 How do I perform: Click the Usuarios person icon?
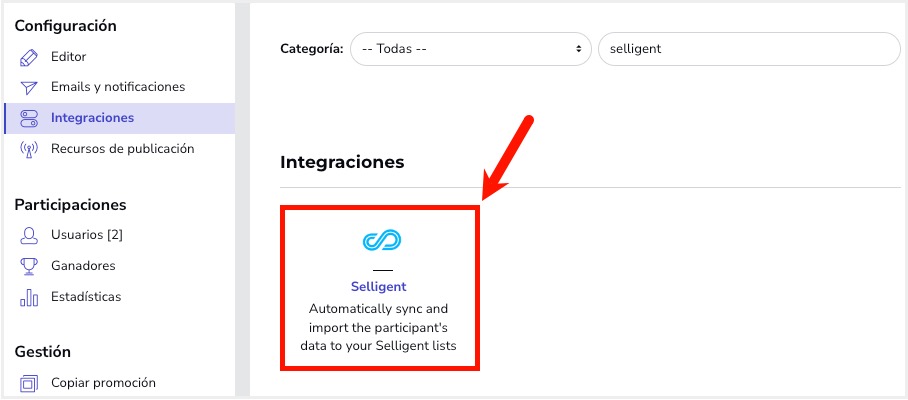pyautogui.click(x=29, y=236)
